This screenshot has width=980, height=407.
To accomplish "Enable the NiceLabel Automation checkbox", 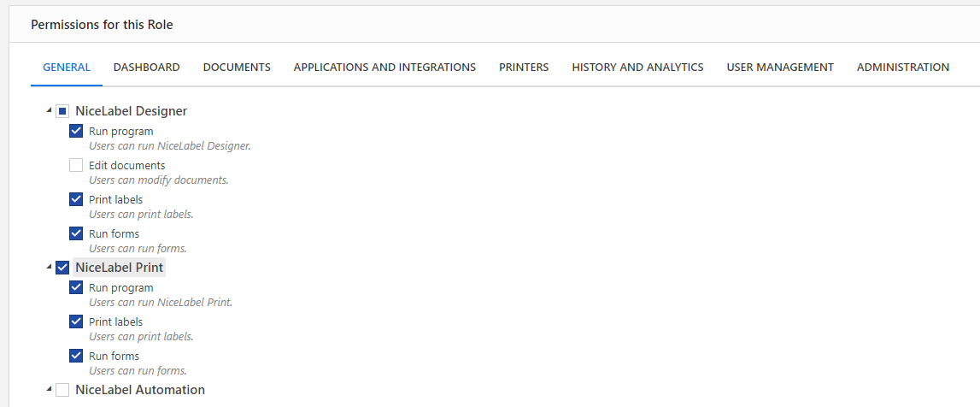I will click(x=62, y=390).
